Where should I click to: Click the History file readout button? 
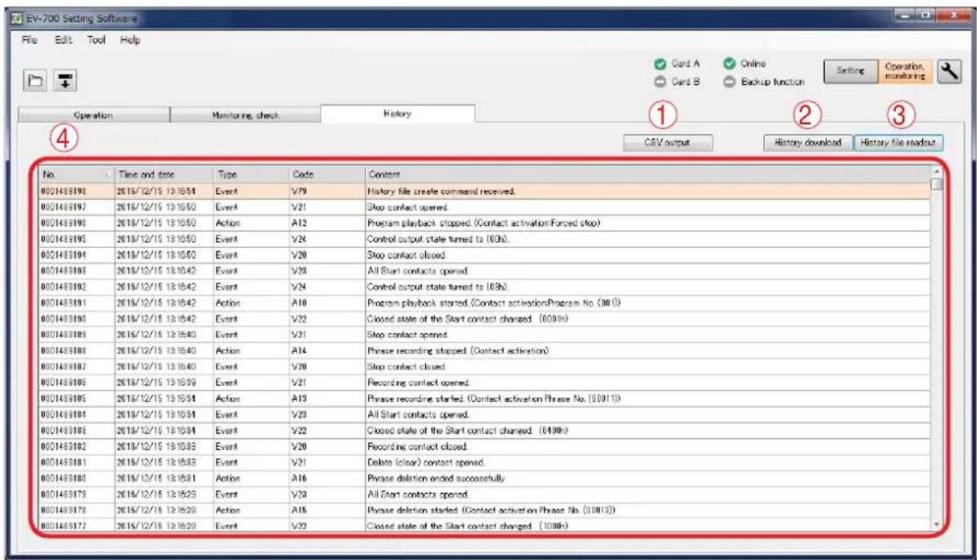pyautogui.click(x=898, y=142)
